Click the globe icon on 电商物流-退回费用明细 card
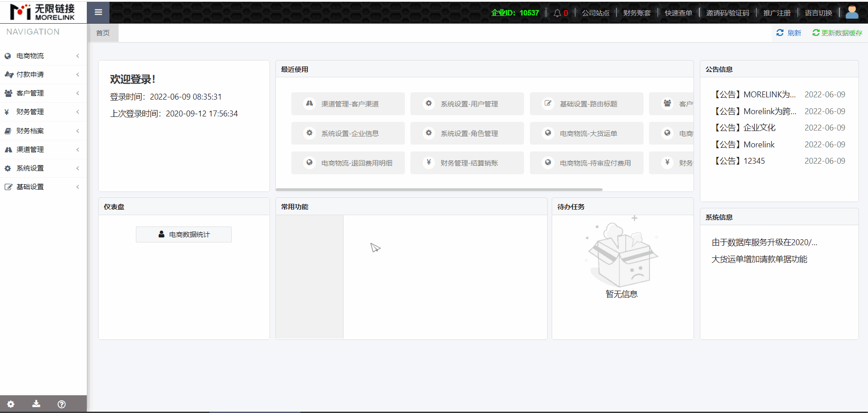Viewport: 868px width, 413px height. point(309,162)
